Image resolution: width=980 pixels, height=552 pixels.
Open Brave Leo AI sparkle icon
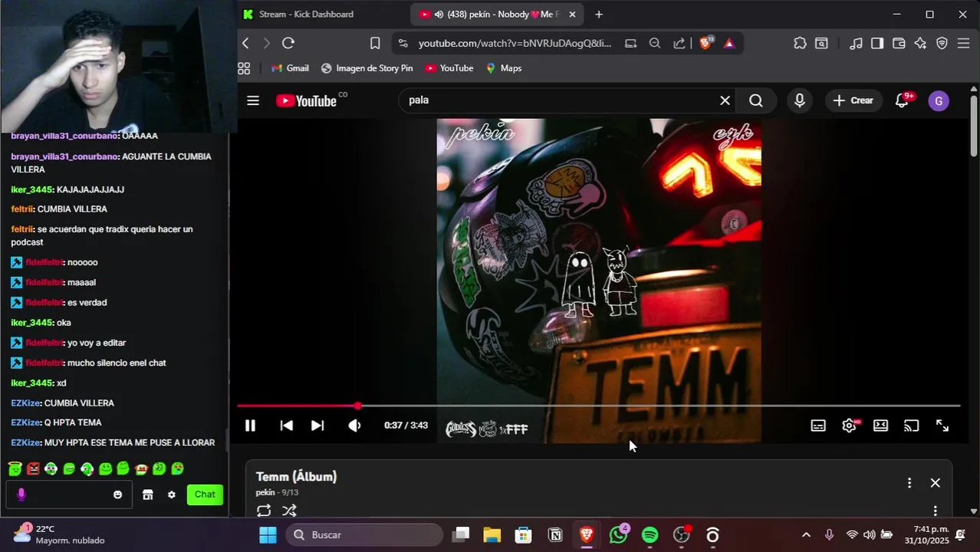[920, 43]
